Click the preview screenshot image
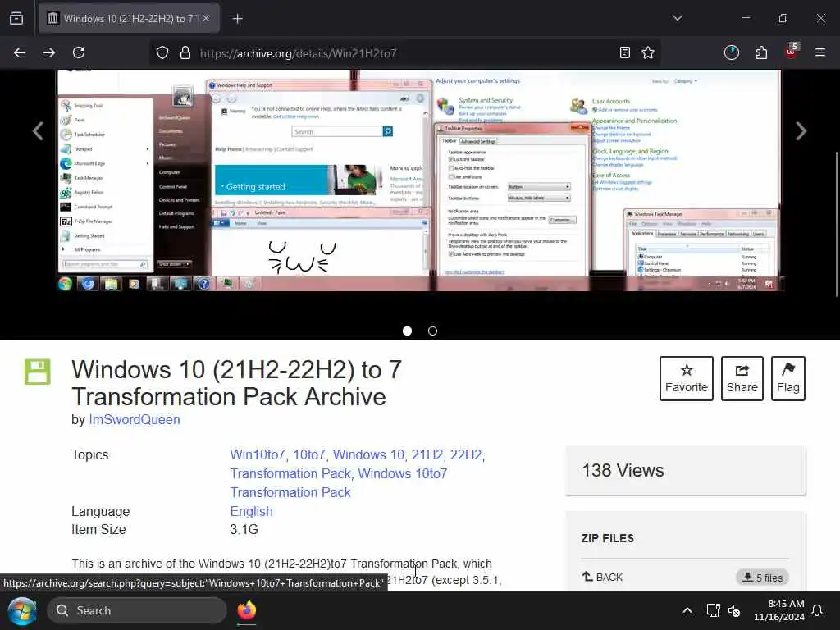The width and height of the screenshot is (840, 630). 419,180
